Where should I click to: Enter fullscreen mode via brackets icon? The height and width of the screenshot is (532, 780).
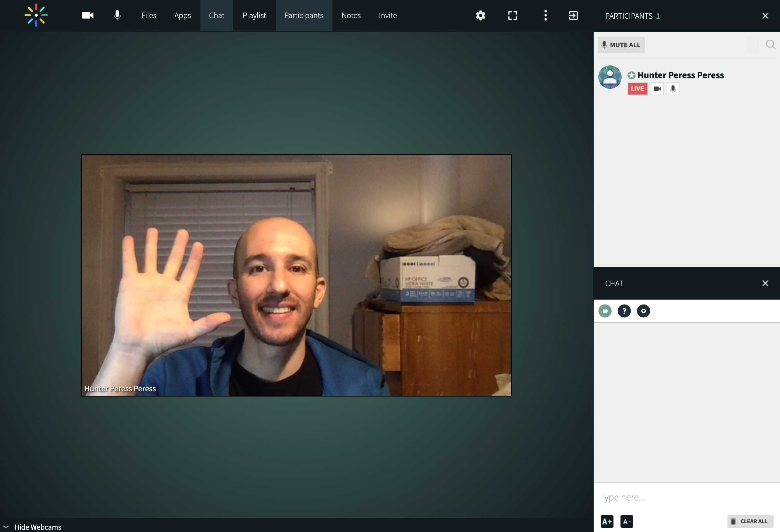tap(512, 15)
